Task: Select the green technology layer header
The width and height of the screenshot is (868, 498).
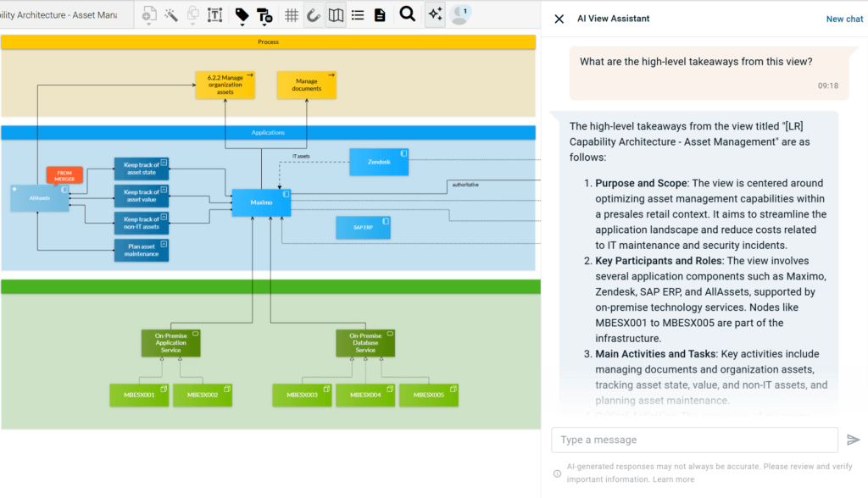Action: (270, 286)
